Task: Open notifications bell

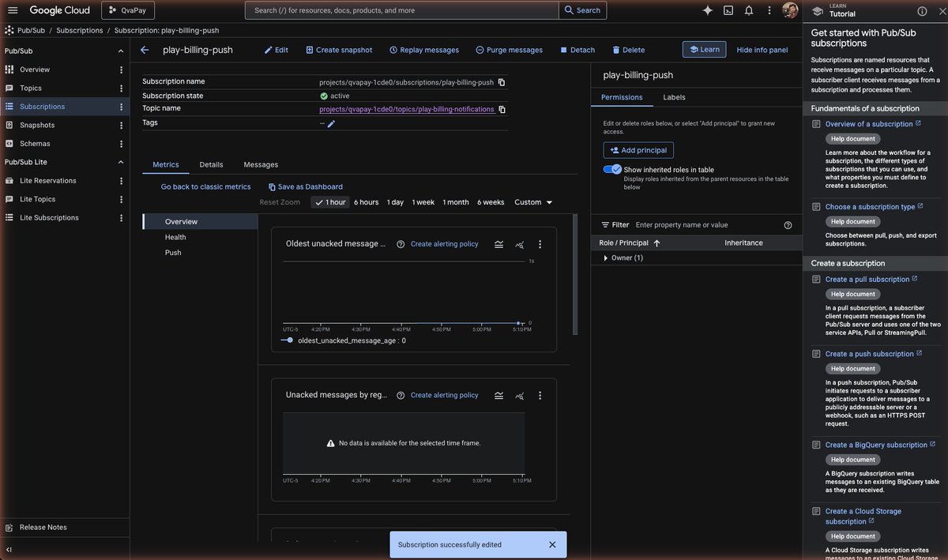Action: pyautogui.click(x=749, y=10)
